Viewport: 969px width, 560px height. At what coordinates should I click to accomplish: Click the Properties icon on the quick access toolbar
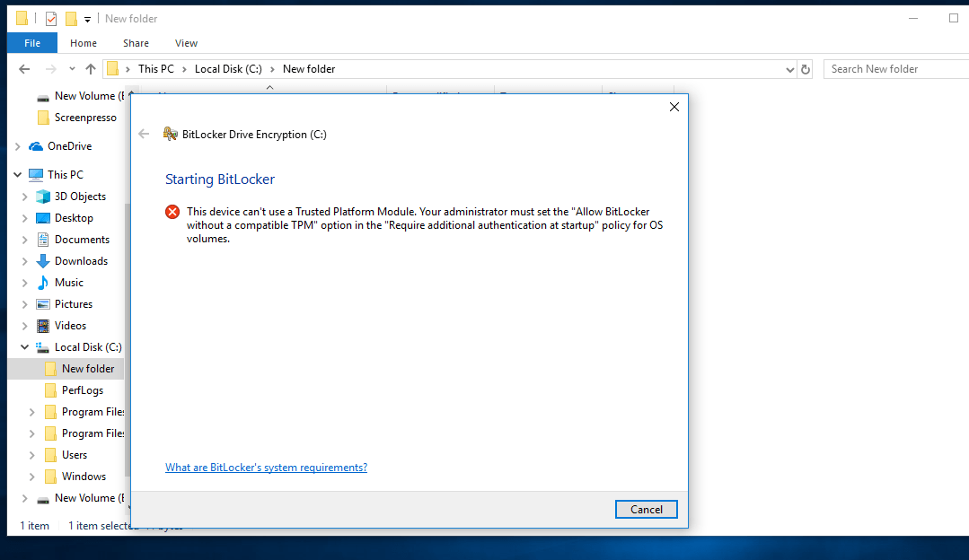point(49,18)
